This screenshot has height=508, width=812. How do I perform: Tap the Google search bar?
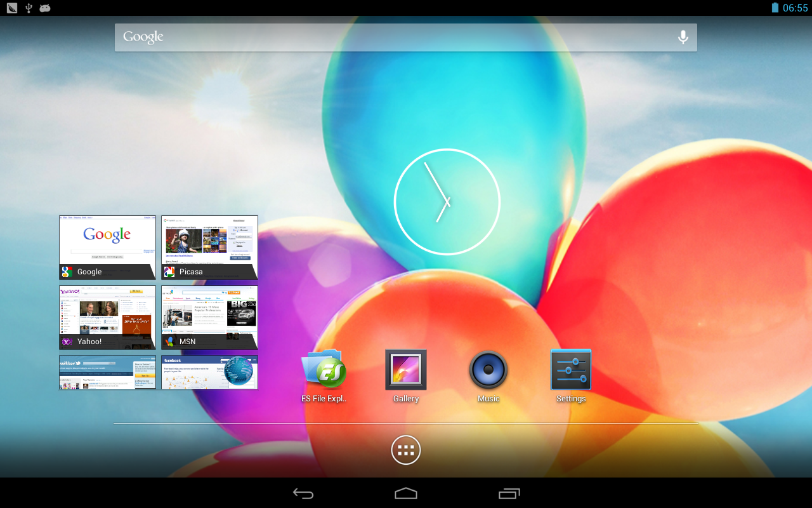coord(406,37)
